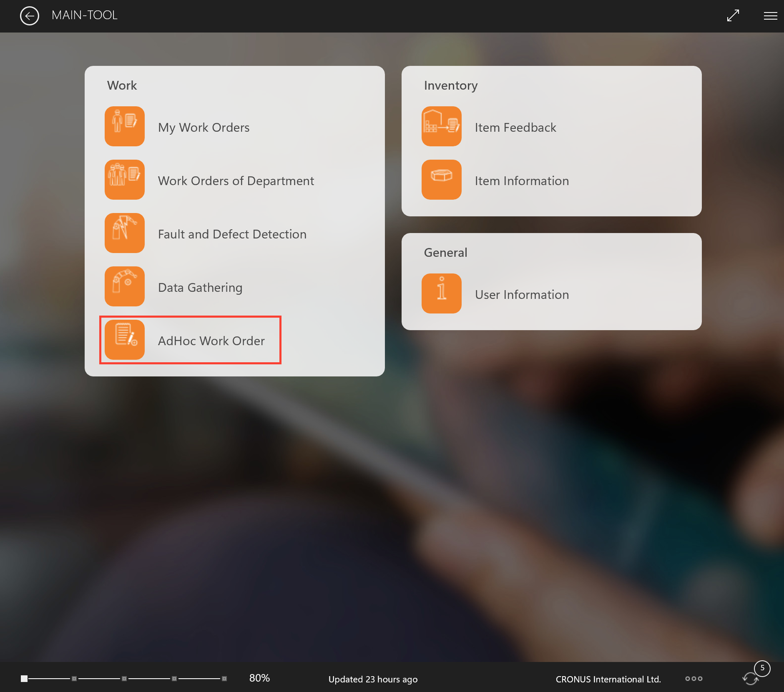The image size is (784, 692).
Task: Open User Information label
Action: (522, 295)
